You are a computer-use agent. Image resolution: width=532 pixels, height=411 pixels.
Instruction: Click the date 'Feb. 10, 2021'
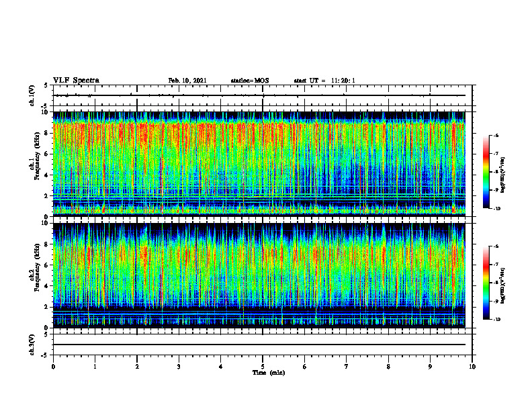187,81
